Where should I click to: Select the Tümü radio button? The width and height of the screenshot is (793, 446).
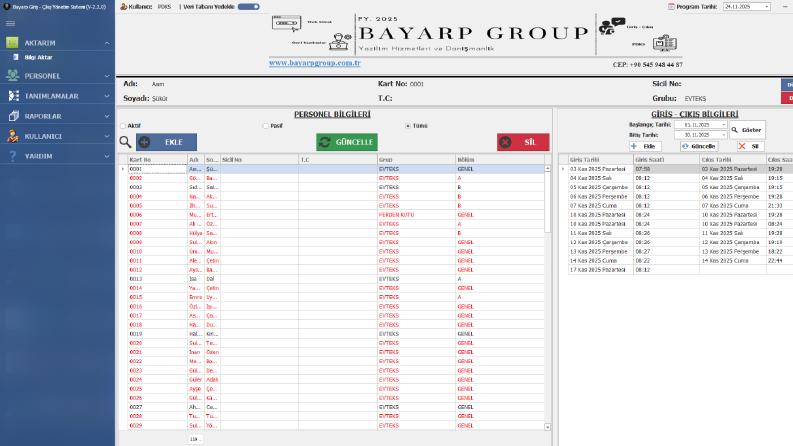click(408, 126)
